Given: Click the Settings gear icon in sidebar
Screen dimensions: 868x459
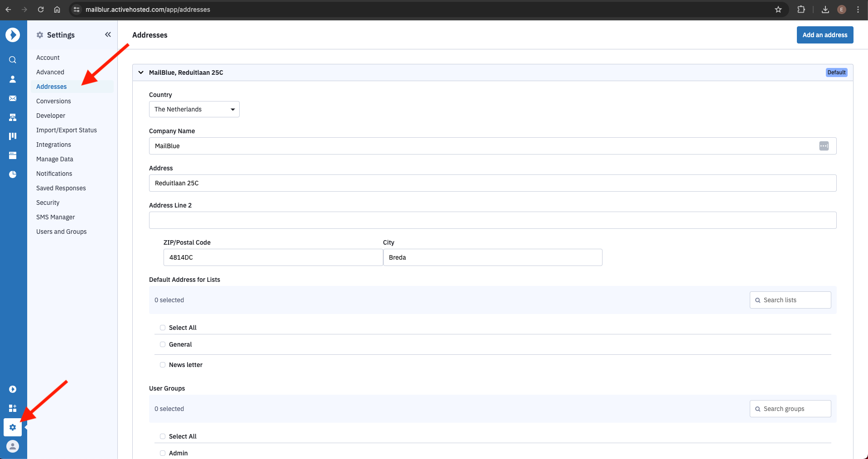Looking at the screenshot, I should [13, 427].
